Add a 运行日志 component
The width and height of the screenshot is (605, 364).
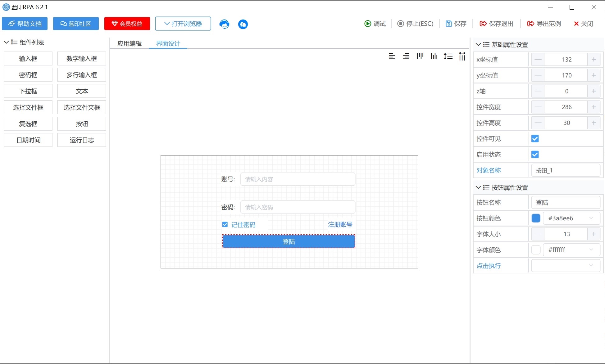pyautogui.click(x=82, y=140)
